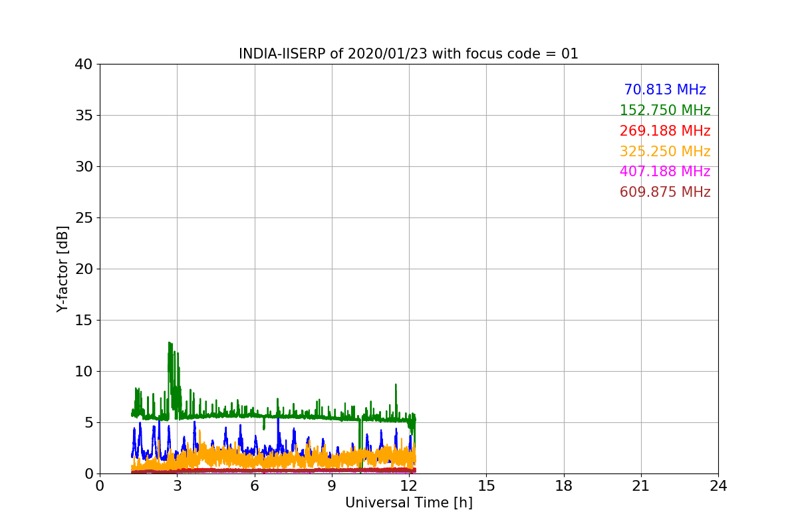Click the y-axis tick label 20
This screenshot has width=798, height=532.
pyautogui.click(x=84, y=269)
